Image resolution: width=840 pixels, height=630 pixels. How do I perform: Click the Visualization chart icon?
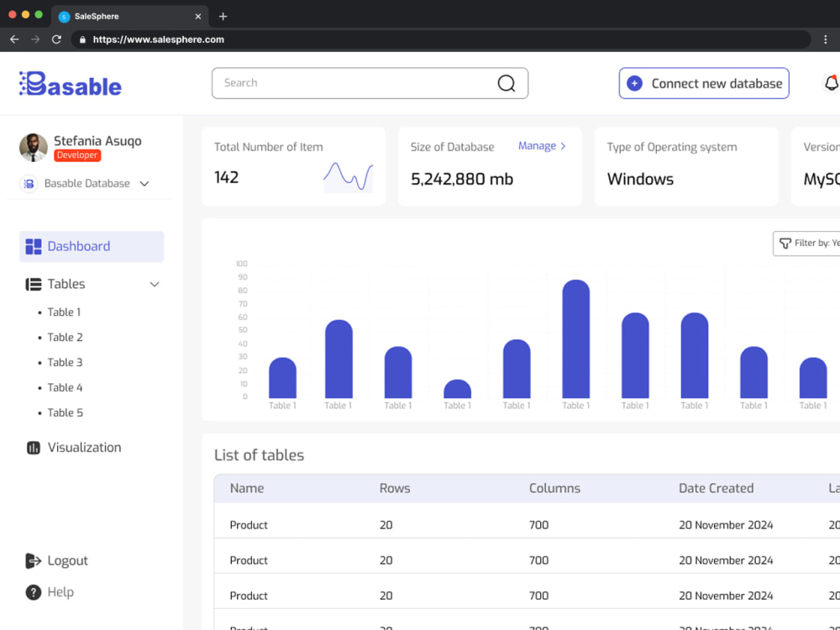pyautogui.click(x=34, y=448)
